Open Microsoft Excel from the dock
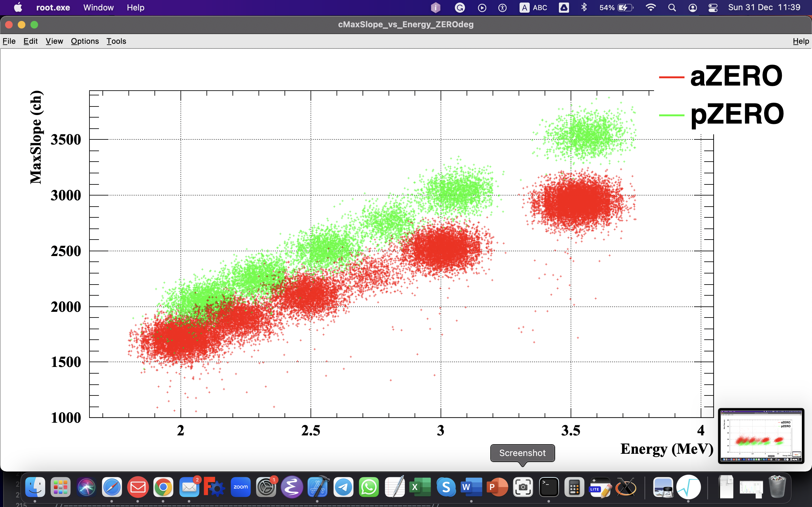The width and height of the screenshot is (812, 507). 420,487
